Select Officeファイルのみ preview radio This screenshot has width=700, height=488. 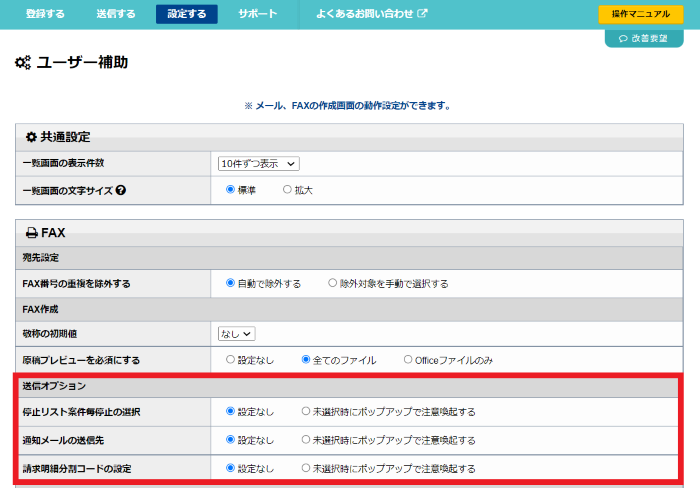coord(408,359)
